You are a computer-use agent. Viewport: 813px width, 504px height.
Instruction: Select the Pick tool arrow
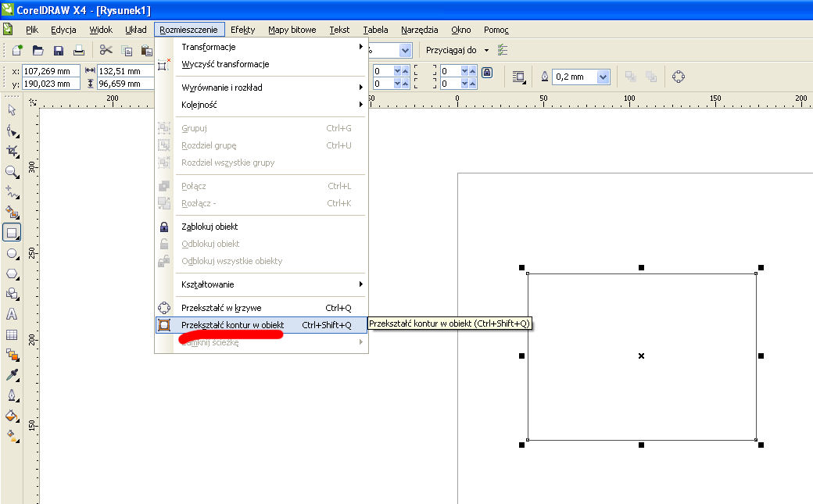coord(12,110)
